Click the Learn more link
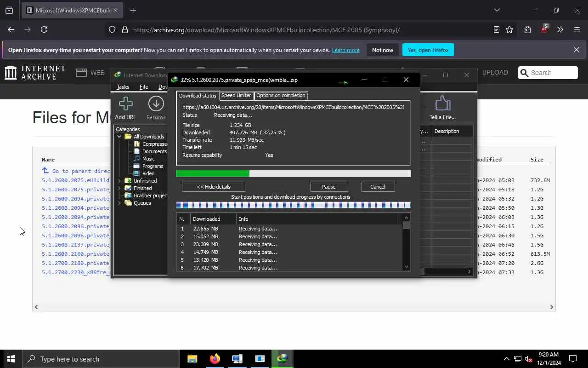This screenshot has height=368, width=588. (346, 50)
